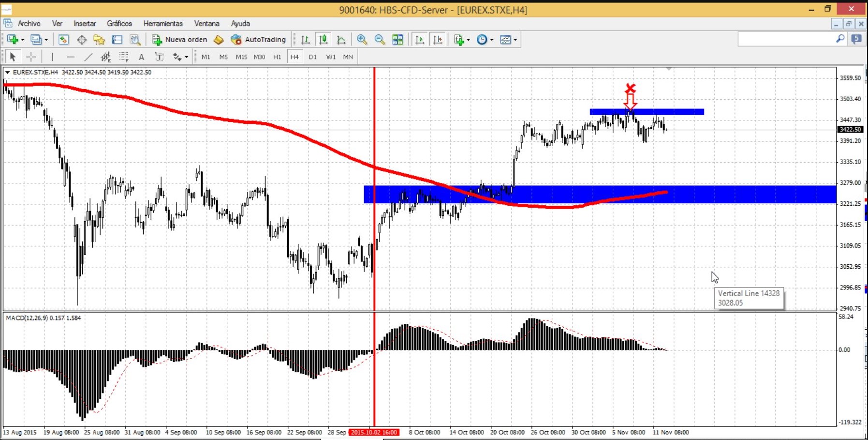Pick the trendline drawing tool
Screen dimensions: 868x440
pyautogui.click(x=88, y=57)
